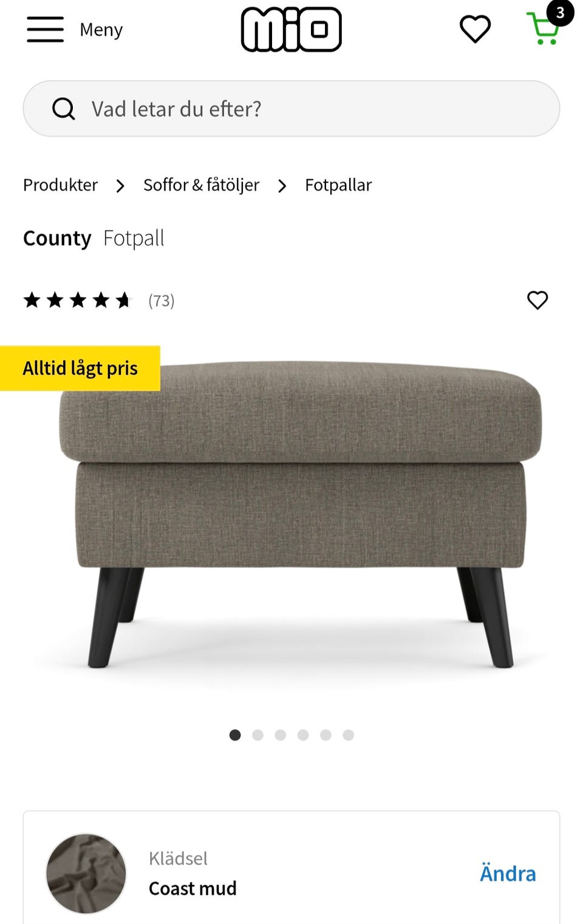Click Ändra to change upholstery
The image size is (583, 924).
pyautogui.click(x=508, y=874)
